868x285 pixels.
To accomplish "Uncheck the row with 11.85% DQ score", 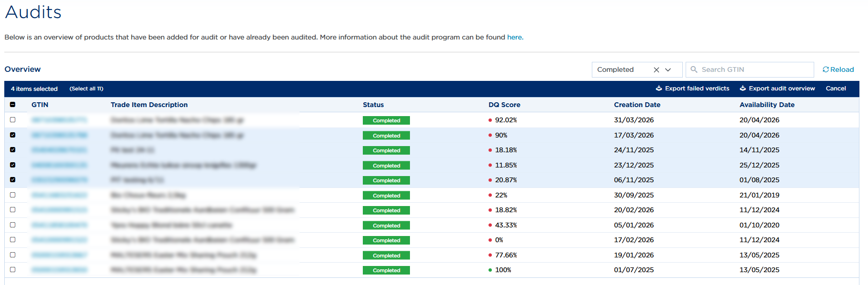I will (x=12, y=165).
